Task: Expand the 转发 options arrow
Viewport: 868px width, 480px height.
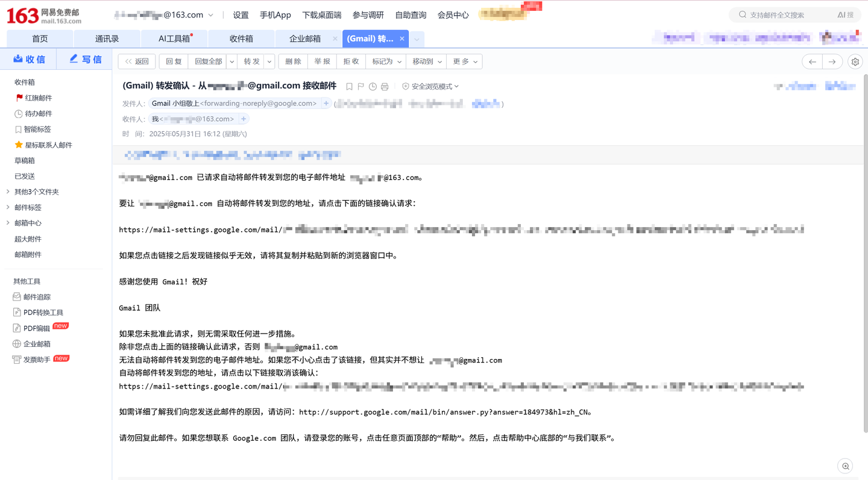Action: click(x=269, y=61)
